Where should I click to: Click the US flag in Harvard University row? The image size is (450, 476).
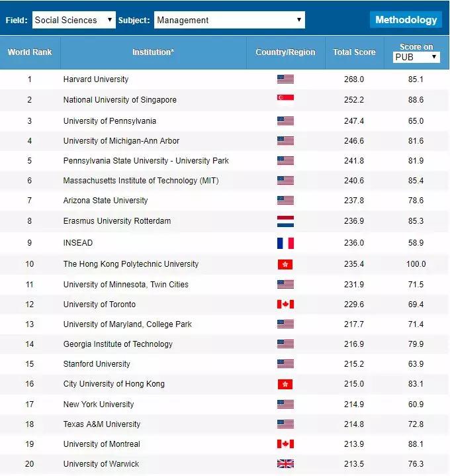point(285,79)
